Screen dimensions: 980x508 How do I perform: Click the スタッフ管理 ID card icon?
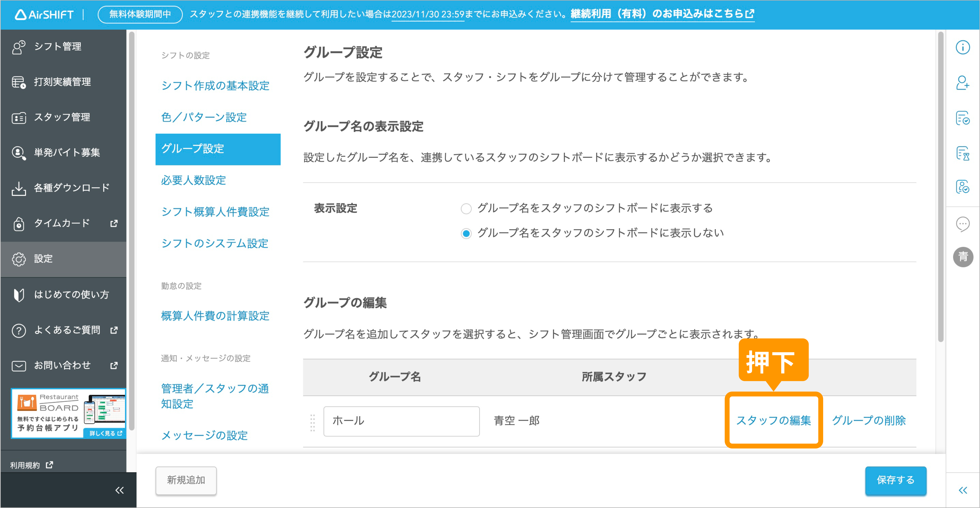tap(19, 118)
